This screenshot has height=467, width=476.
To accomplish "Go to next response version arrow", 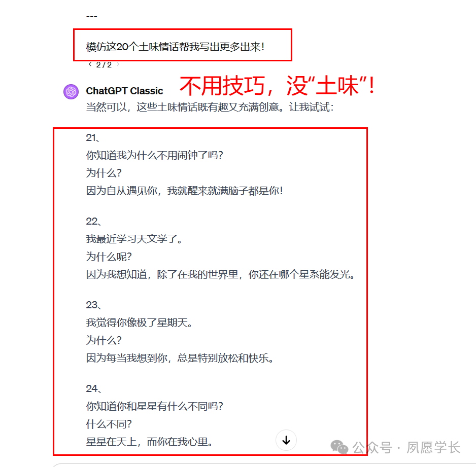I will click(x=118, y=64).
